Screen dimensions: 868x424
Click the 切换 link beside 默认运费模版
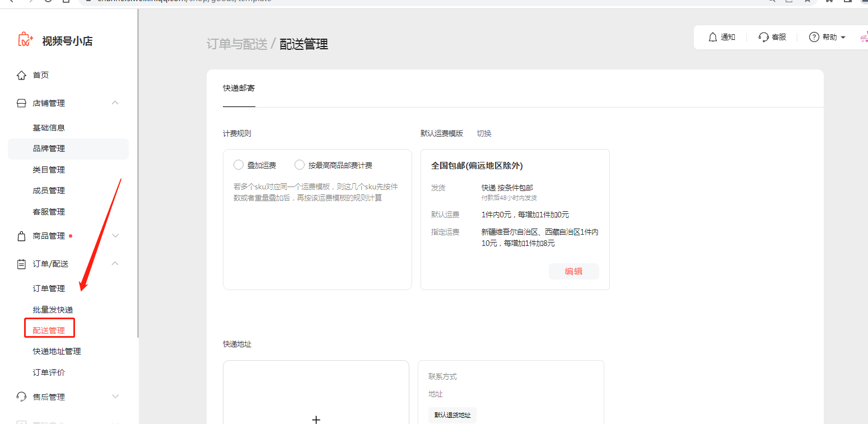tap(484, 133)
